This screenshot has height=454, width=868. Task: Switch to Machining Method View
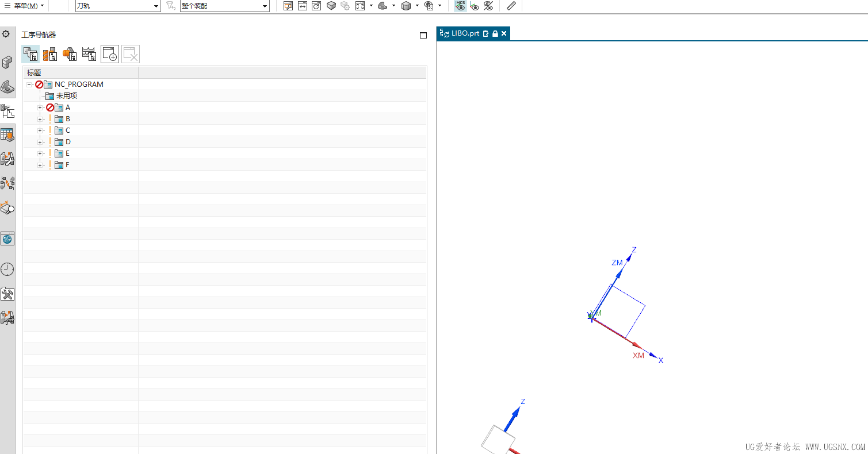pos(89,54)
